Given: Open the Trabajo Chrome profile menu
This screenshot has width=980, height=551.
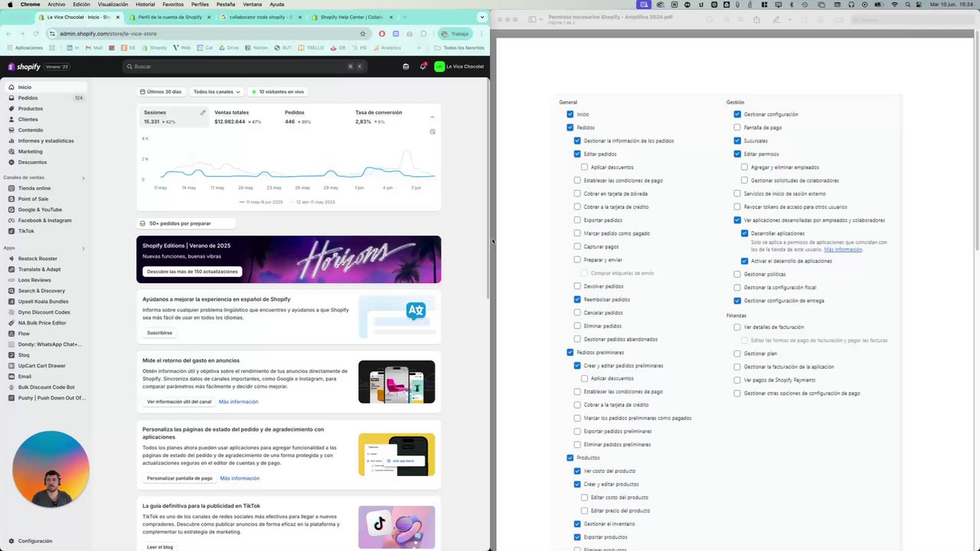Looking at the screenshot, I should [456, 34].
